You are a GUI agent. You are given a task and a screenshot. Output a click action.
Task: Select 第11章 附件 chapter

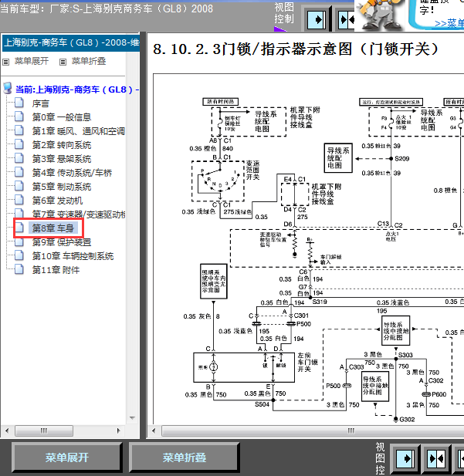(x=56, y=270)
